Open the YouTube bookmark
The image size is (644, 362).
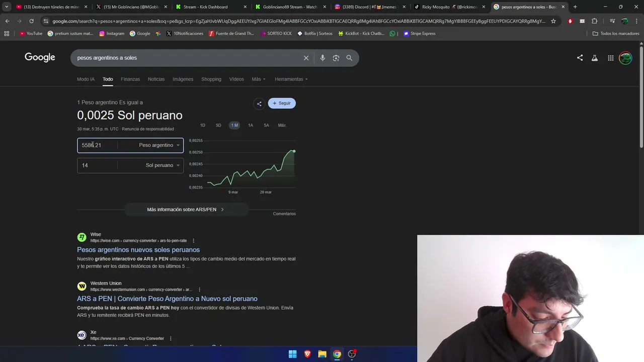coord(31,34)
